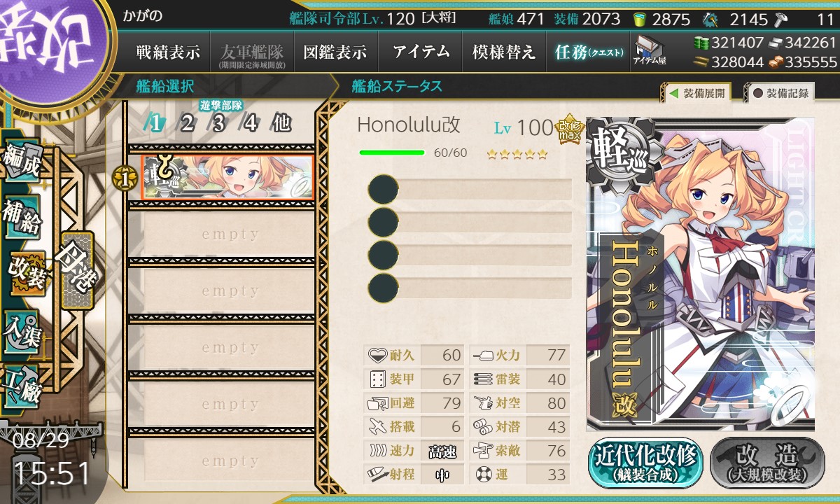This screenshot has height=504, width=840.
Task: Select fleet tab 2
Action: tap(187, 124)
